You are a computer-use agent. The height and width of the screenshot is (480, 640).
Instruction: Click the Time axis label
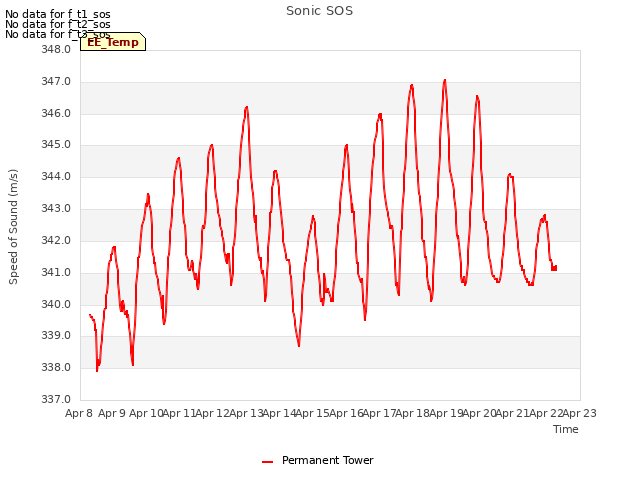tap(566, 429)
